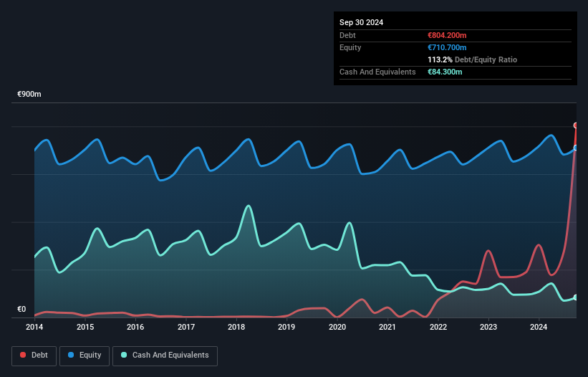Click the Equity label in tooltip
The width and height of the screenshot is (588, 377).
(350, 47)
